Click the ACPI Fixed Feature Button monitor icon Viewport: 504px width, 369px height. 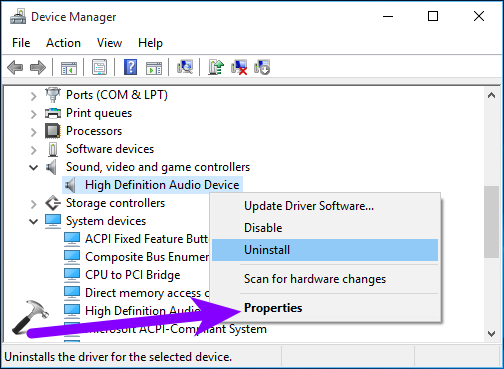72,239
